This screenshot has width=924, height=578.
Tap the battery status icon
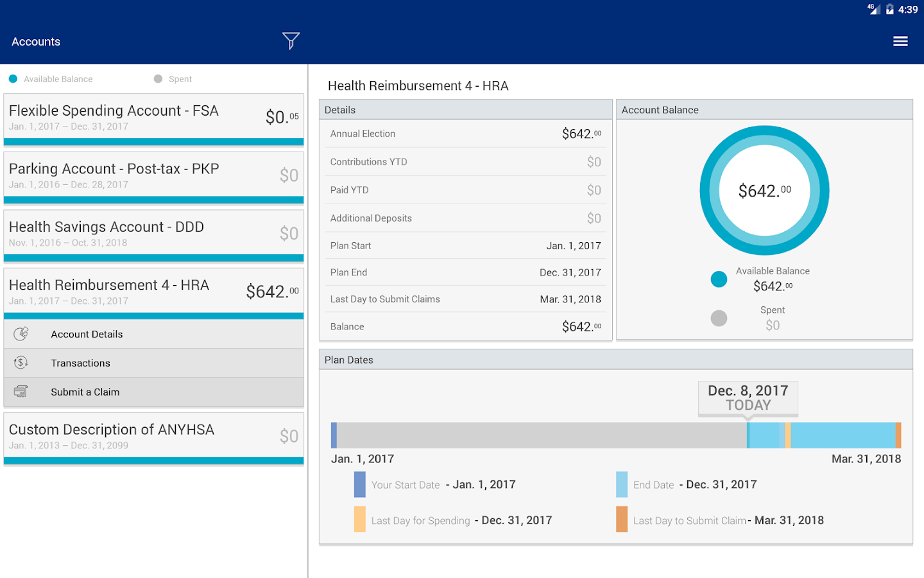(889, 9)
